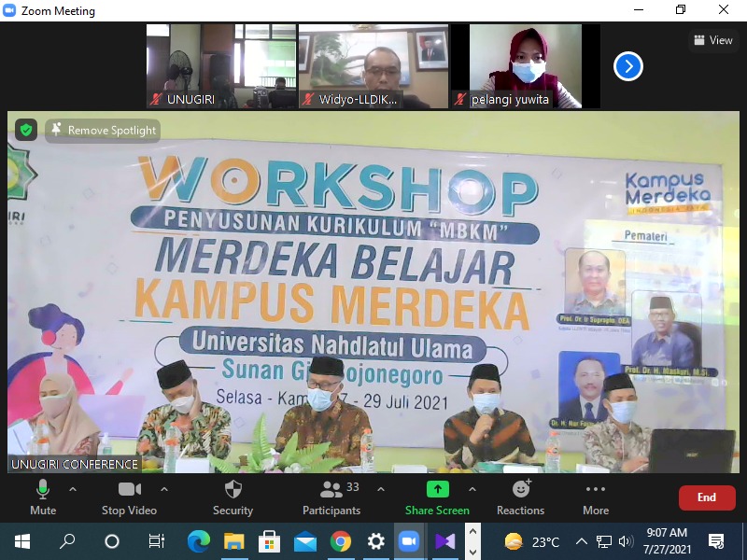The image size is (747, 560).
Task: Open the Participants panel
Action: coord(331,498)
